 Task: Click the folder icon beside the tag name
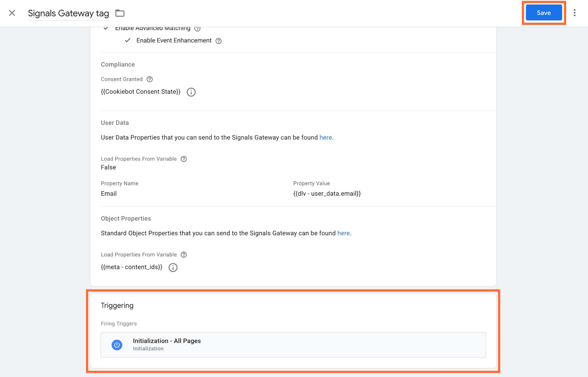(x=120, y=13)
